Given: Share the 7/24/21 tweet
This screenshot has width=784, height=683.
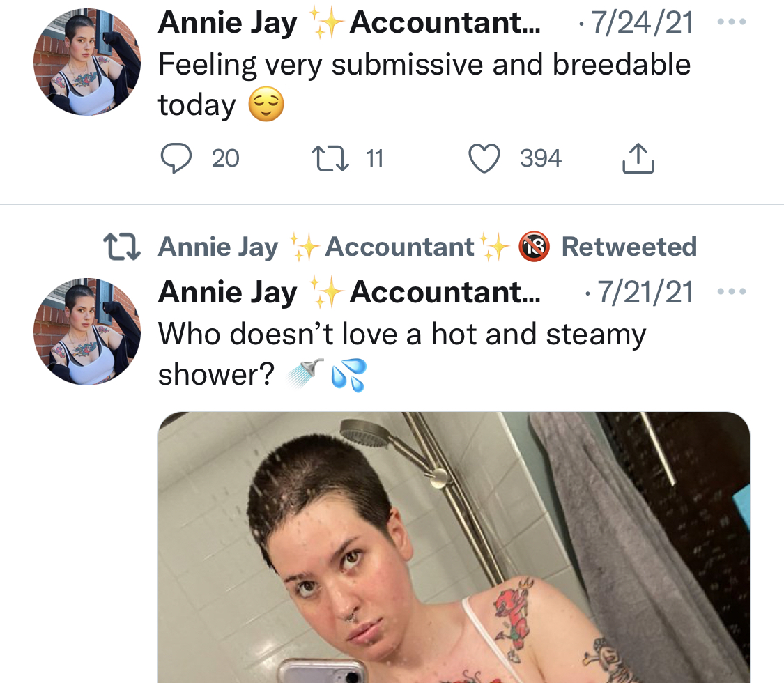Looking at the screenshot, I should pos(638,158).
